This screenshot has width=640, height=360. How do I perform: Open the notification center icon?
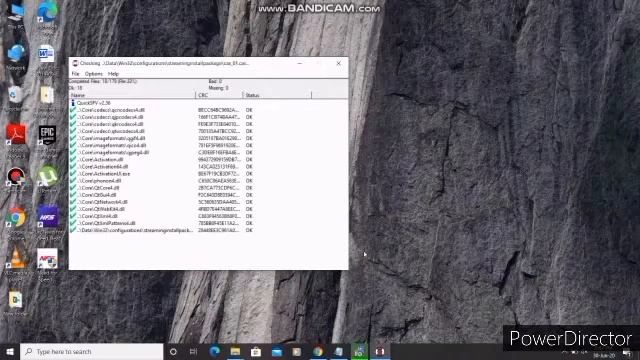pyautogui.click(x=627, y=353)
